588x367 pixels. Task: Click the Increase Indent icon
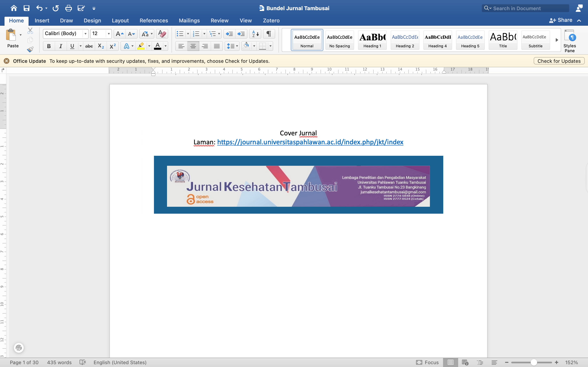tap(241, 34)
